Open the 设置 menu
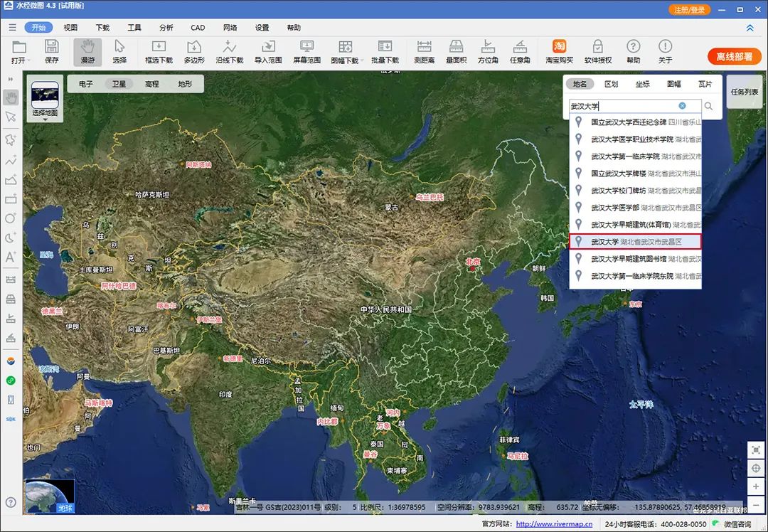The image size is (768, 532). coord(262,28)
